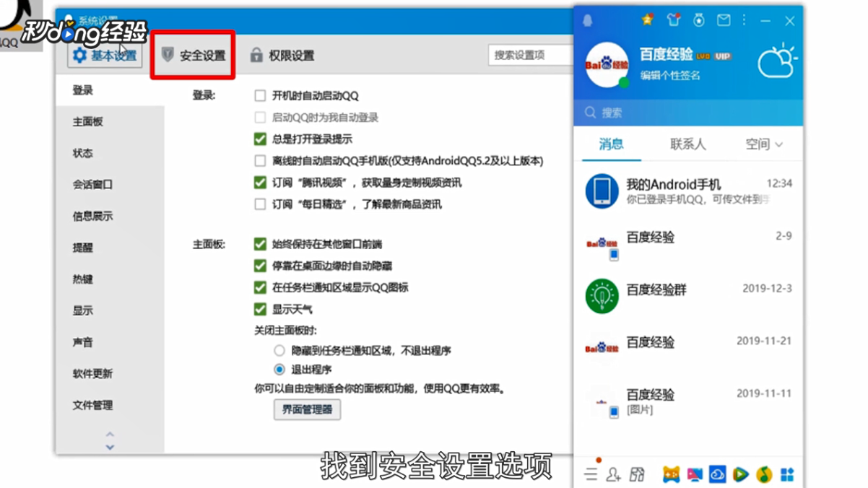Image resolution: width=868 pixels, height=488 pixels.
Task: Click the sidebar scroll-down chevron
Action: [110, 447]
